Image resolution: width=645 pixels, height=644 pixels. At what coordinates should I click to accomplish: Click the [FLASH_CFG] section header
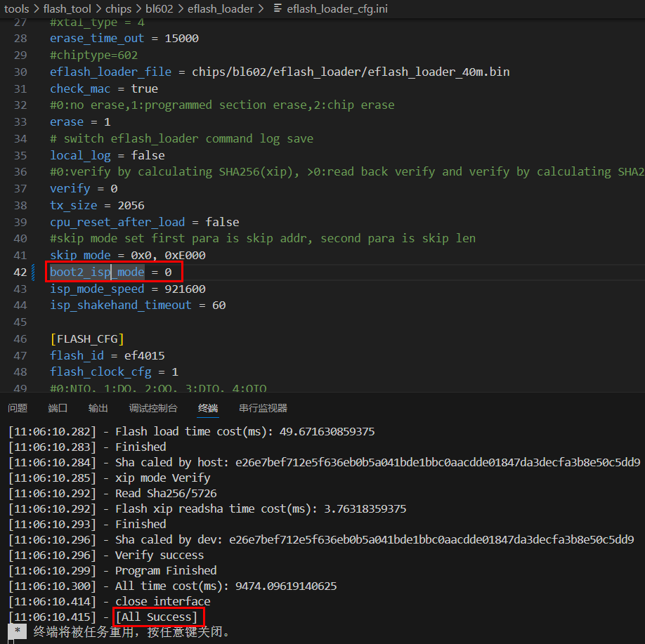(87, 339)
